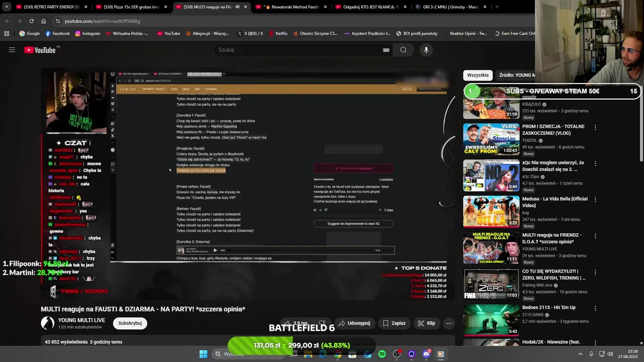Screen dimensions: 644x362
Task: Click the browser home icon
Action: point(43,21)
